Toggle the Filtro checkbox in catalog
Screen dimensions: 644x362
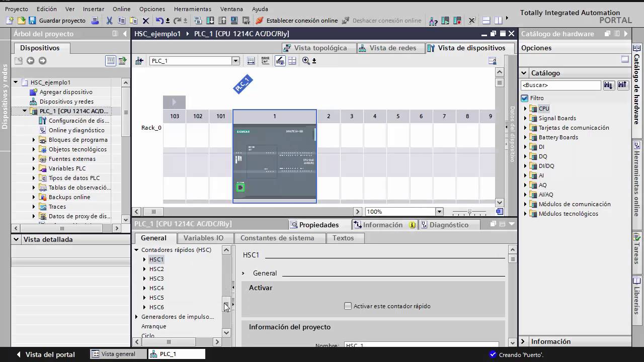[525, 98]
